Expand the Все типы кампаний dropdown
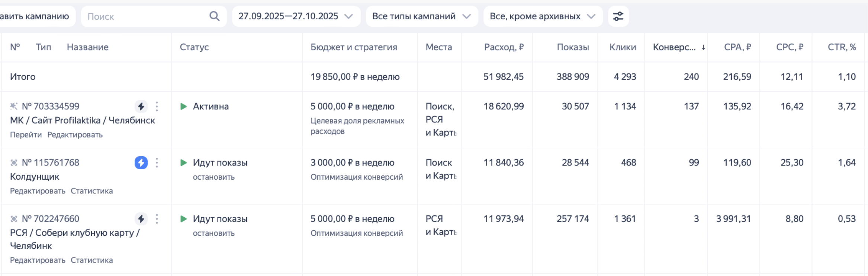868x276 pixels. 421,16
